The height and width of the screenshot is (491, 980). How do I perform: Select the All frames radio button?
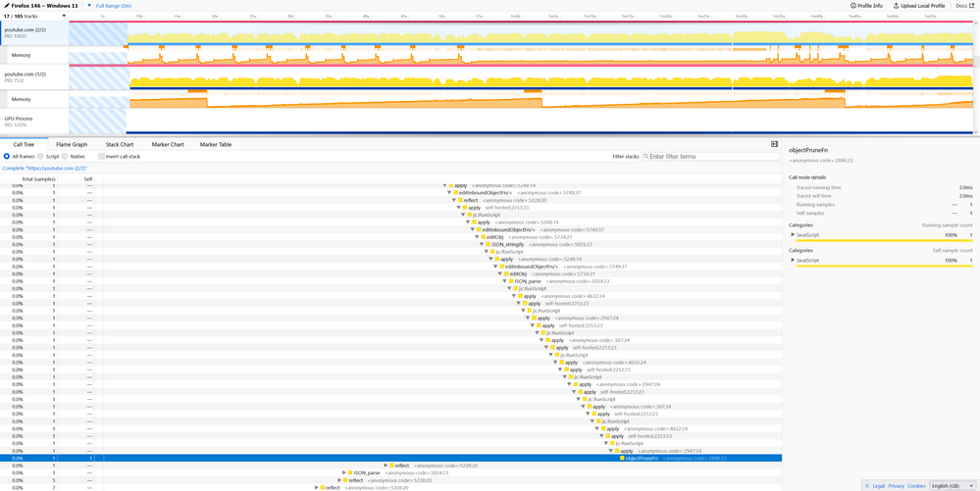[x=6, y=156]
